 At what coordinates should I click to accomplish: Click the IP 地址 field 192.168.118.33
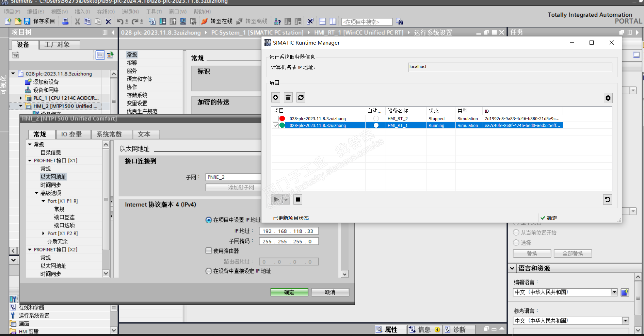(x=289, y=231)
